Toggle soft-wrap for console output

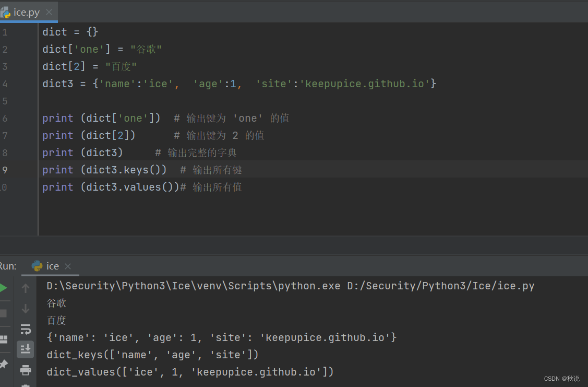coord(26,329)
